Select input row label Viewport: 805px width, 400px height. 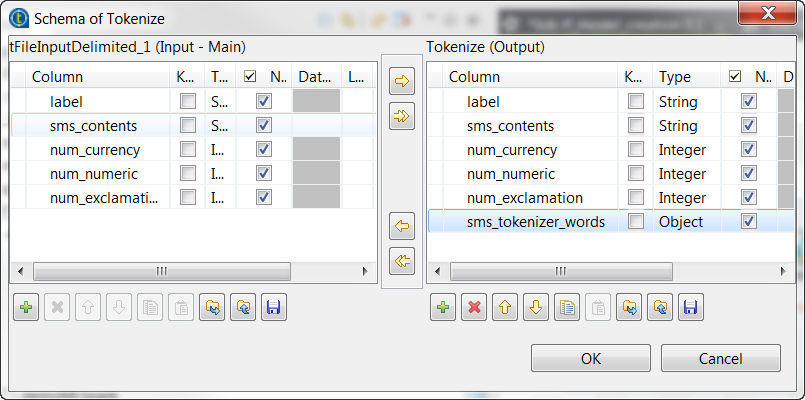point(193,102)
